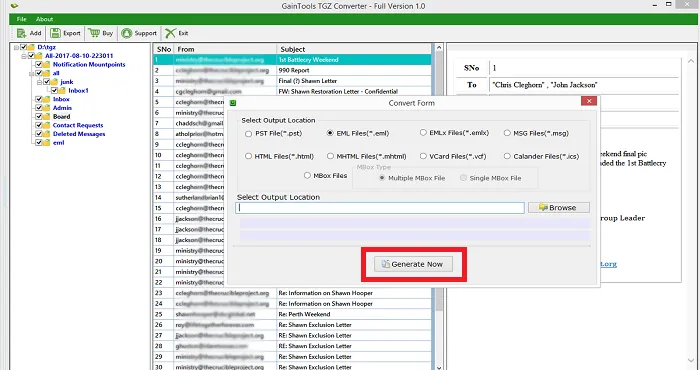
Task: Focus the Select Output Location text field
Action: (380, 208)
